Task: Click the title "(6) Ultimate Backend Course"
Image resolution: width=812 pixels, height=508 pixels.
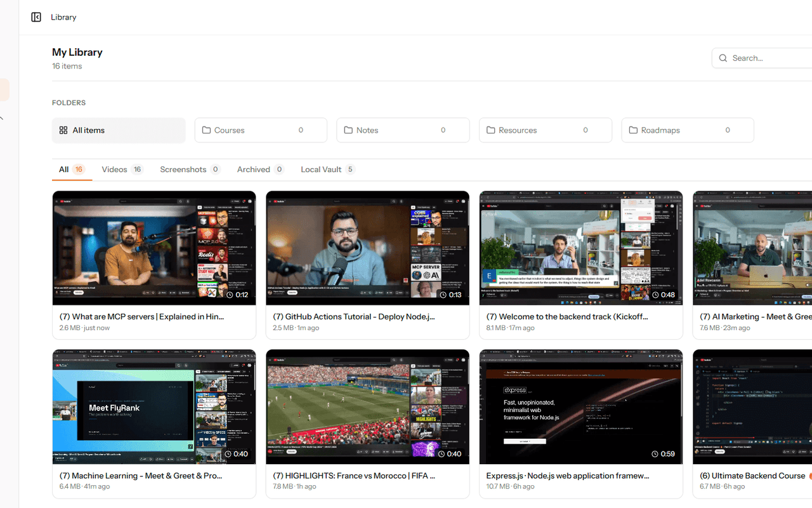Action: tap(752, 476)
